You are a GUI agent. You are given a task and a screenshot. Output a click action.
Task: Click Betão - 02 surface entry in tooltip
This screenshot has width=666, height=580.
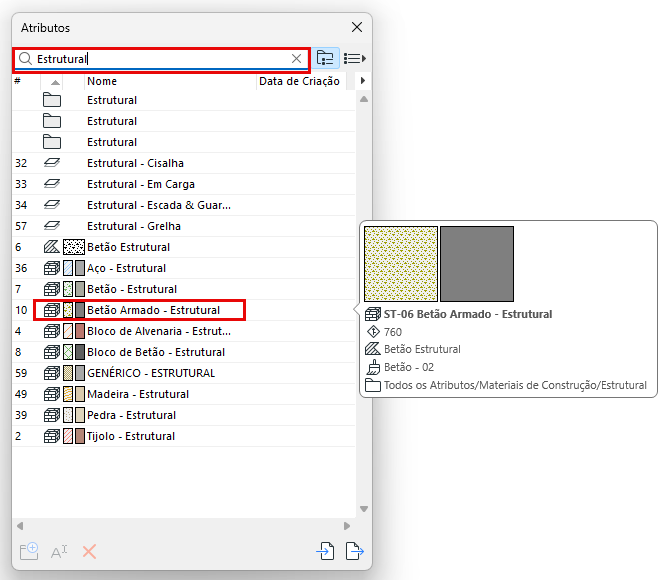click(x=409, y=367)
